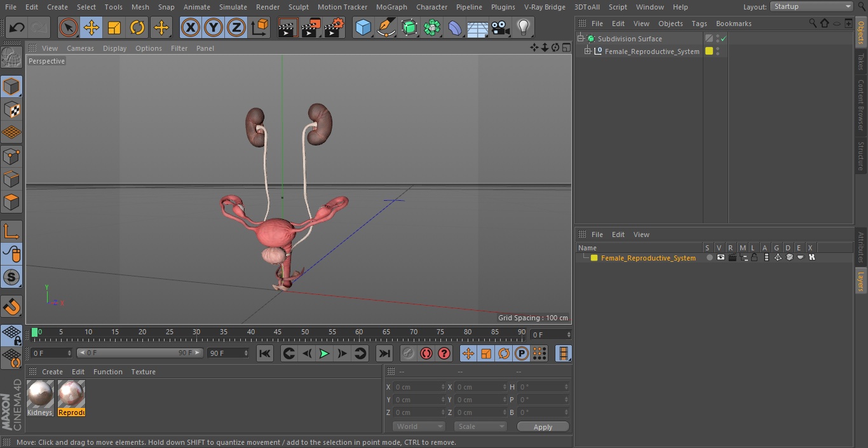Select the Move tool
The width and height of the screenshot is (868, 448).
coord(92,27)
